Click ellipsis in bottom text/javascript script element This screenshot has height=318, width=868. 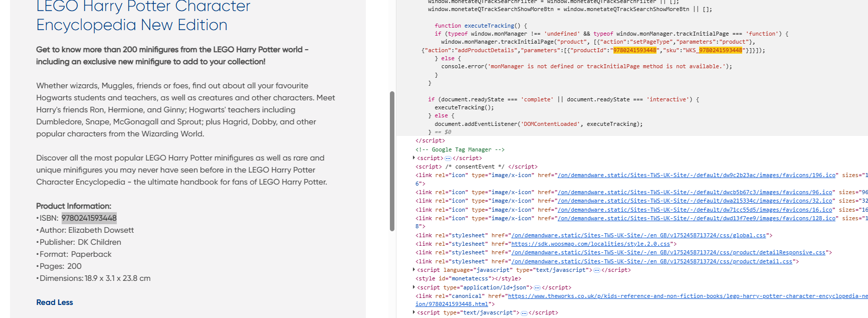point(524,312)
